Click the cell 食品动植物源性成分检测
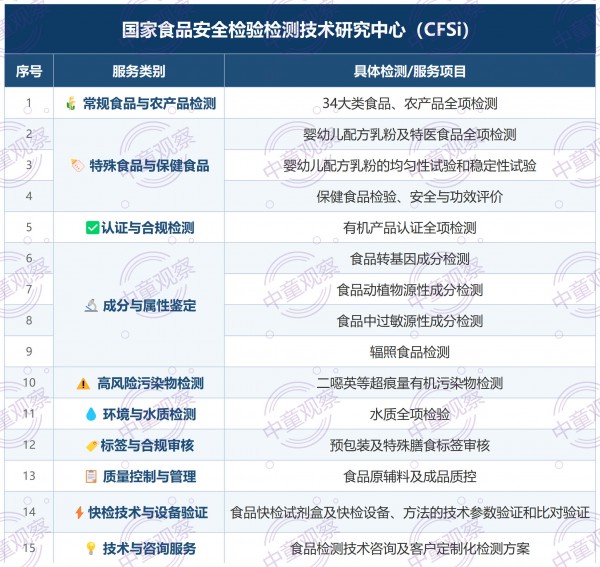Screen dimensions: 600x567 pos(410,290)
